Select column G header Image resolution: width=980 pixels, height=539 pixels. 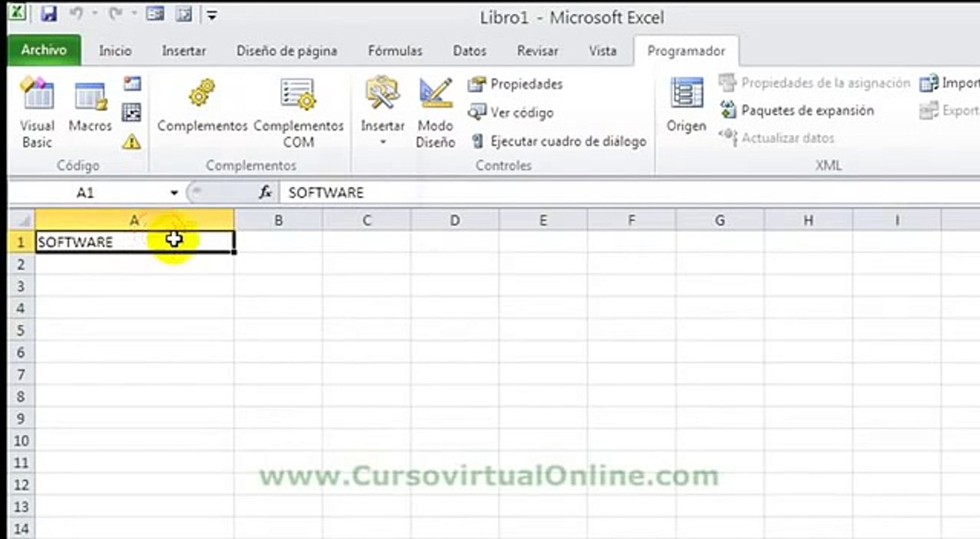coord(720,220)
